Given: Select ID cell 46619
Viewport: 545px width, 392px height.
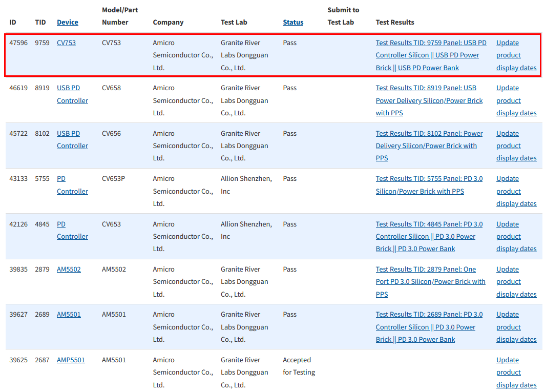Looking at the screenshot, I should coord(18,88).
